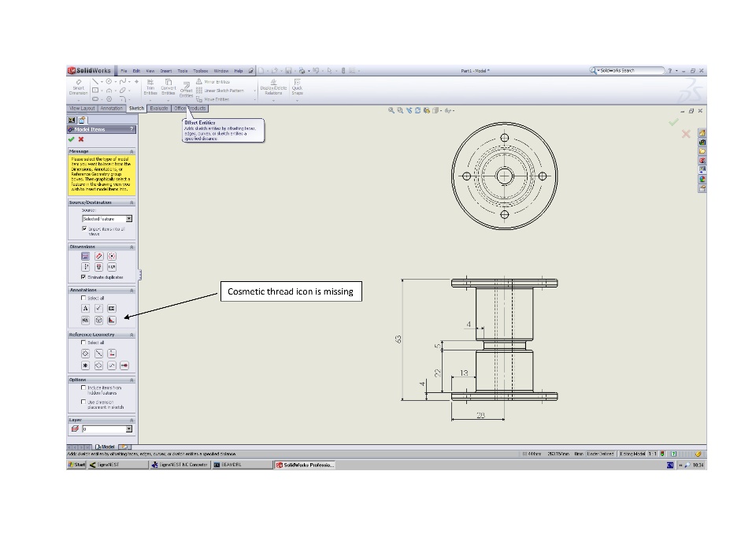Image resolution: width=756 pixels, height=534 pixels.
Task: Toggle Eliminate duplicates checkbox
Action: pyautogui.click(x=83, y=277)
